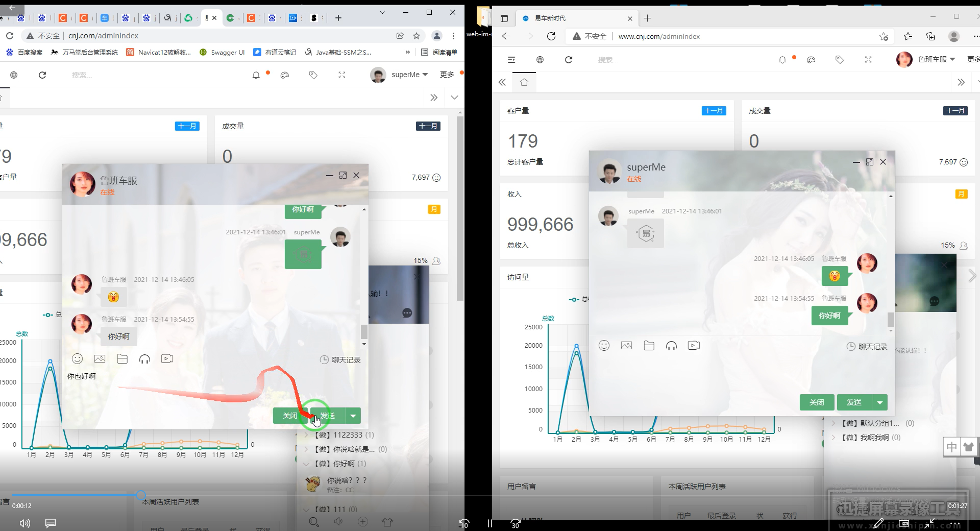
Task: Open theme palette icon in left admin page
Action: 285,75
